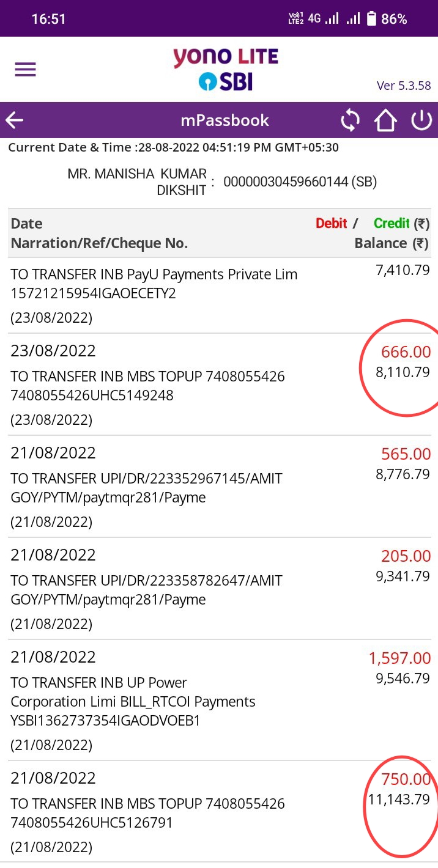Select the account number 00000030459660144

(x=300, y=182)
